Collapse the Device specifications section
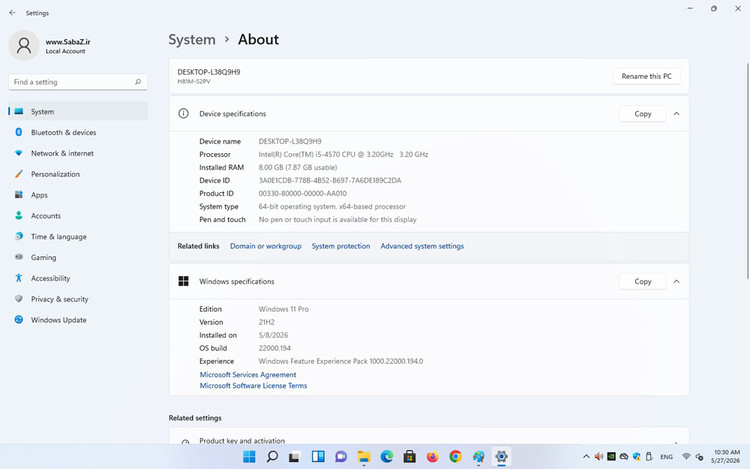 pyautogui.click(x=676, y=114)
